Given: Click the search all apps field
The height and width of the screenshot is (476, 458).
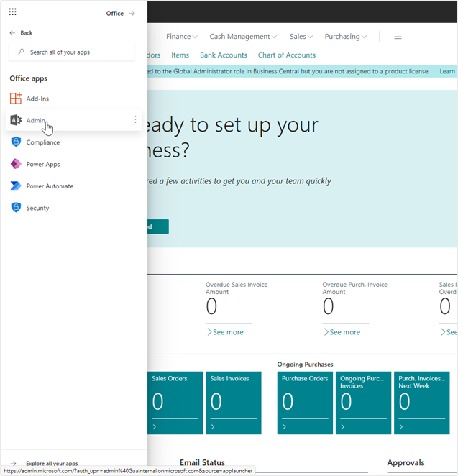Looking at the screenshot, I should (72, 52).
